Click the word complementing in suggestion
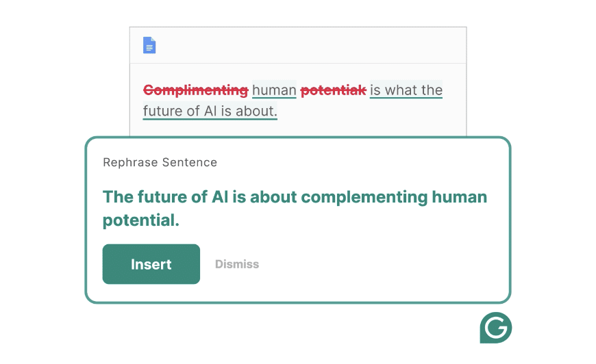This screenshot has height=364, width=596. click(x=364, y=197)
